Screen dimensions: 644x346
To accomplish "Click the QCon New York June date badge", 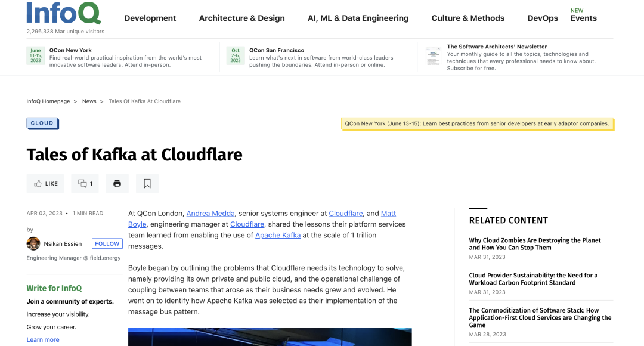I will [36, 55].
